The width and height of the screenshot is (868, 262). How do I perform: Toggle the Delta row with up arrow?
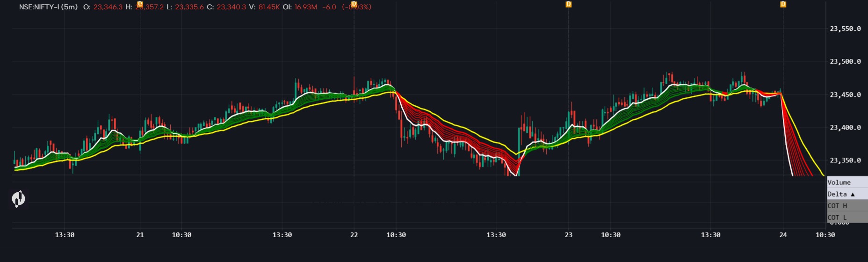point(847,194)
